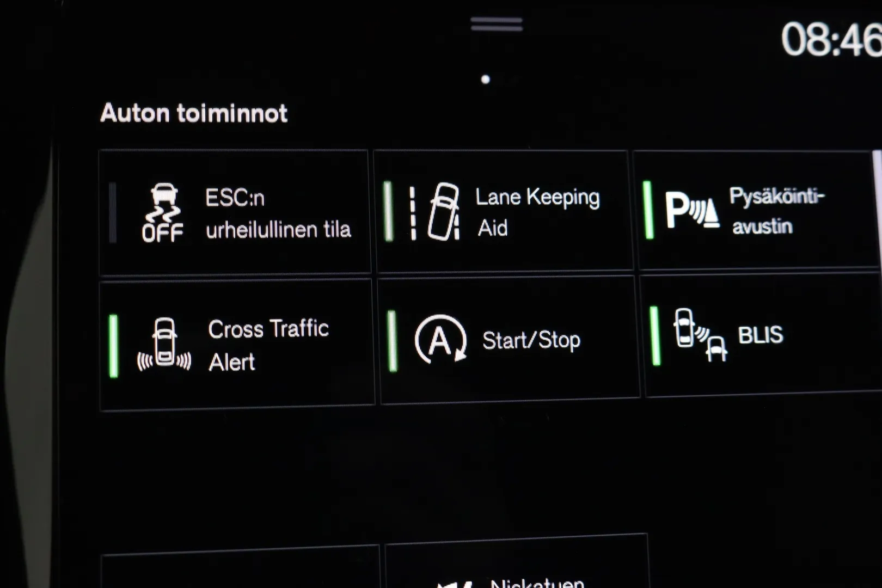Turn off Pysäköintiavustin green indicator
The width and height of the screenshot is (882, 588).
click(x=648, y=210)
